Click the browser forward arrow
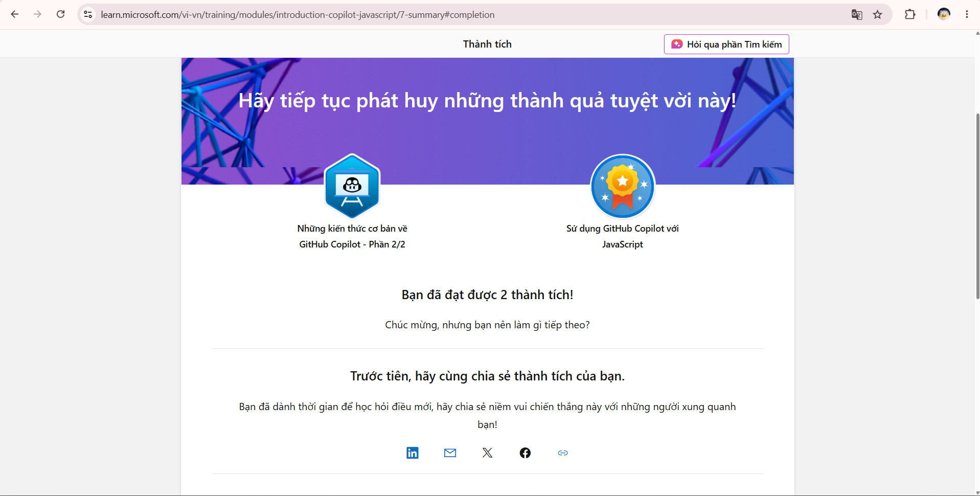Image resolution: width=980 pixels, height=496 pixels. (37, 14)
